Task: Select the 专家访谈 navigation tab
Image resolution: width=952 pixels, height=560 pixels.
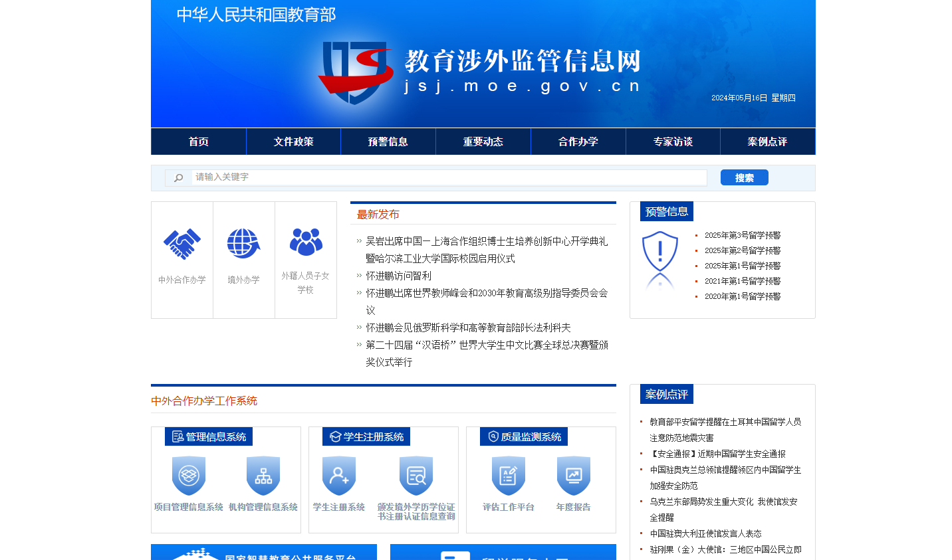Action: click(673, 141)
